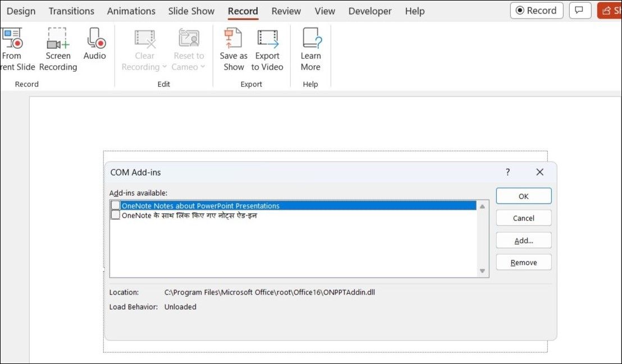Image resolution: width=622 pixels, height=364 pixels.
Task: Open the Developer ribbon tab
Action: 369,11
